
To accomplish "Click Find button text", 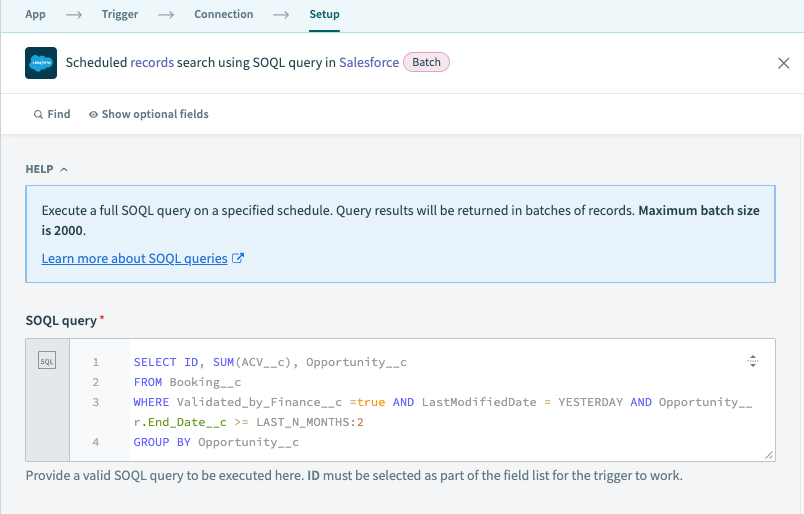I will point(59,114).
